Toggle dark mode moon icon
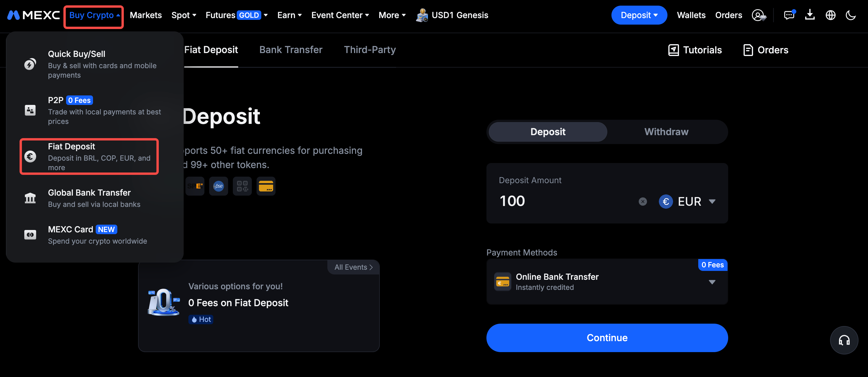This screenshot has width=868, height=377. point(851,15)
